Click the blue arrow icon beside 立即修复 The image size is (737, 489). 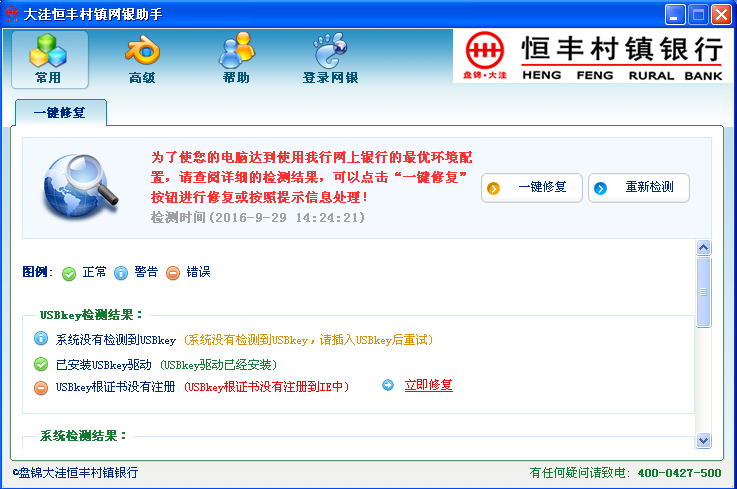pyautogui.click(x=388, y=386)
